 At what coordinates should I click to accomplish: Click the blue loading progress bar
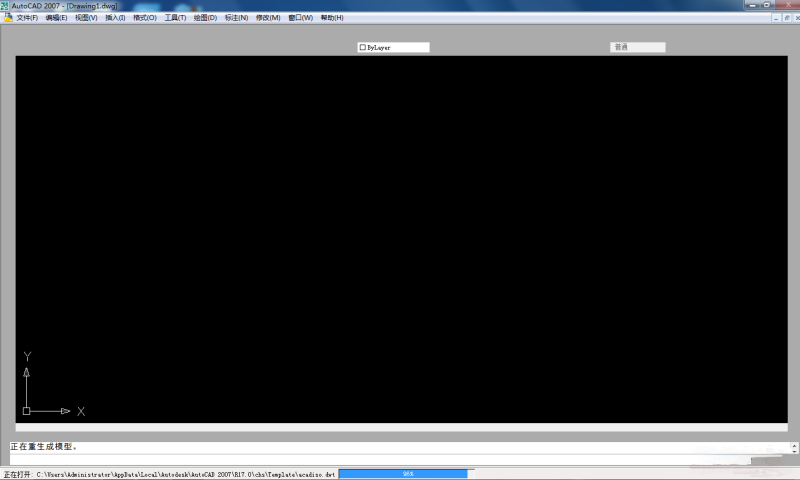(403, 474)
